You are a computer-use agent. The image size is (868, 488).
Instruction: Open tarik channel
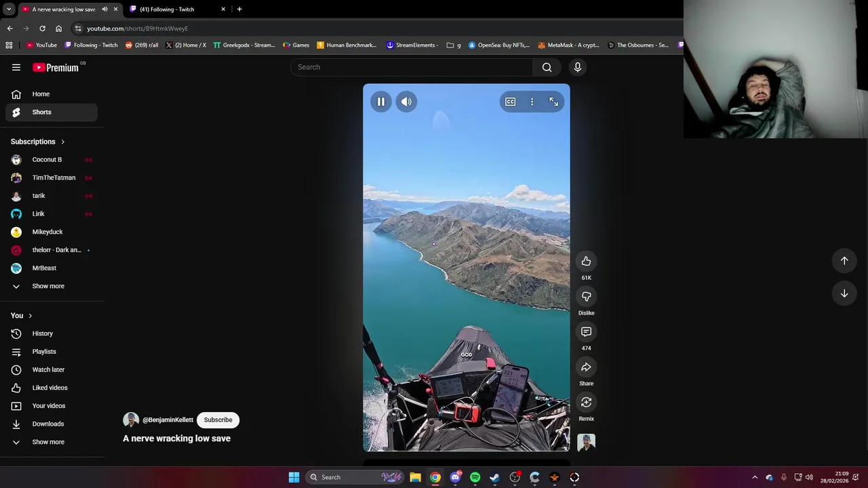(52, 196)
